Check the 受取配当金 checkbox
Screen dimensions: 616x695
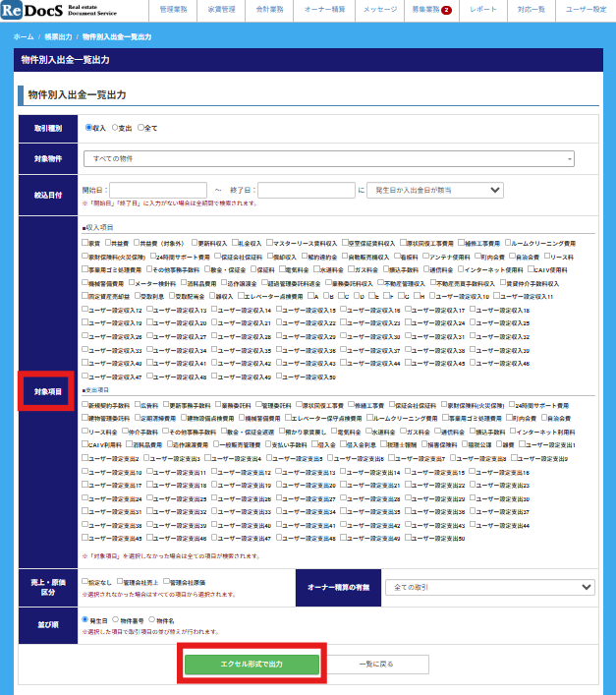click(x=172, y=296)
